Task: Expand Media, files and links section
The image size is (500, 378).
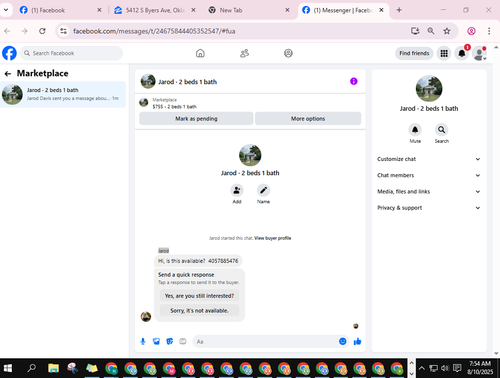Action: click(429, 192)
